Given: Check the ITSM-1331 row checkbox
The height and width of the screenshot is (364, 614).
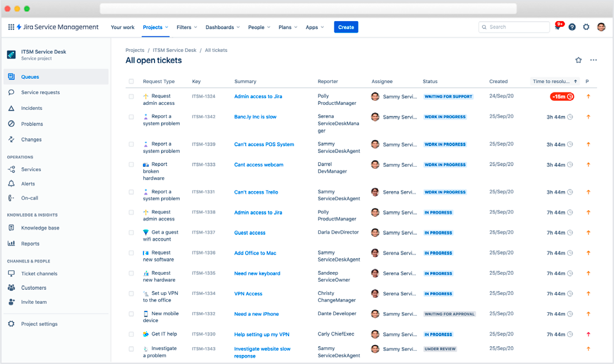Looking at the screenshot, I should 131,192.
